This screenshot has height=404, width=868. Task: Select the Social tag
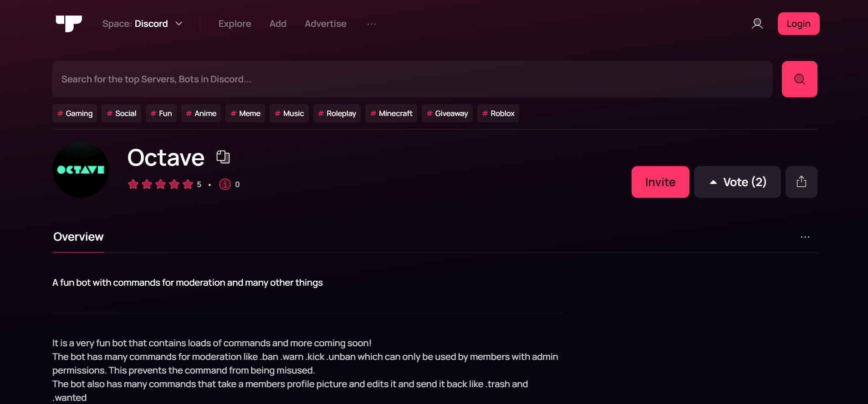121,113
